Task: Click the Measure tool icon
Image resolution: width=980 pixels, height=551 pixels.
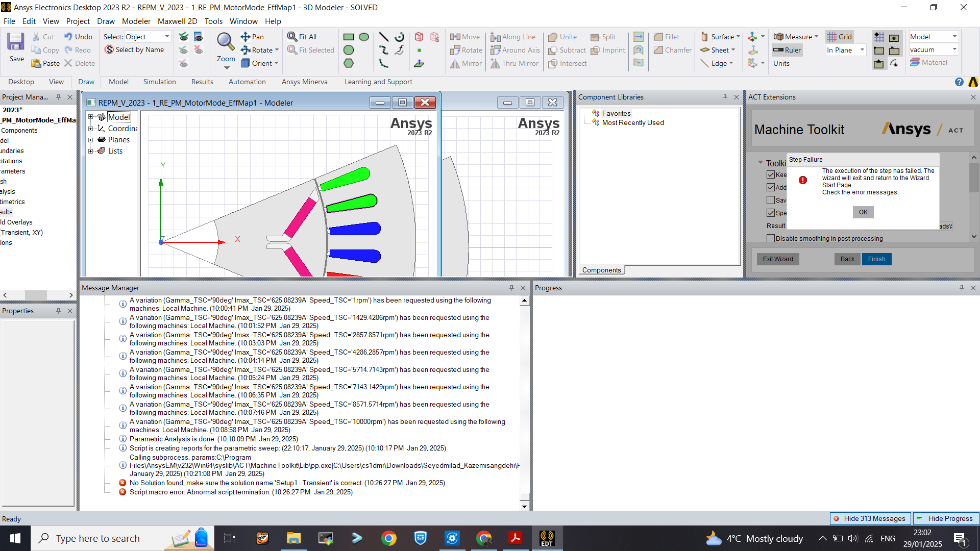Action: 779,37
